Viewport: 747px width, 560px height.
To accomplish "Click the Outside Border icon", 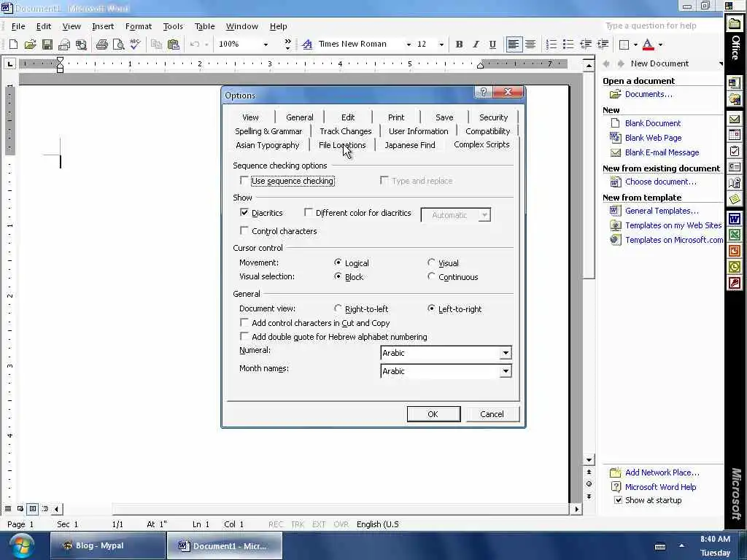I will coord(624,44).
